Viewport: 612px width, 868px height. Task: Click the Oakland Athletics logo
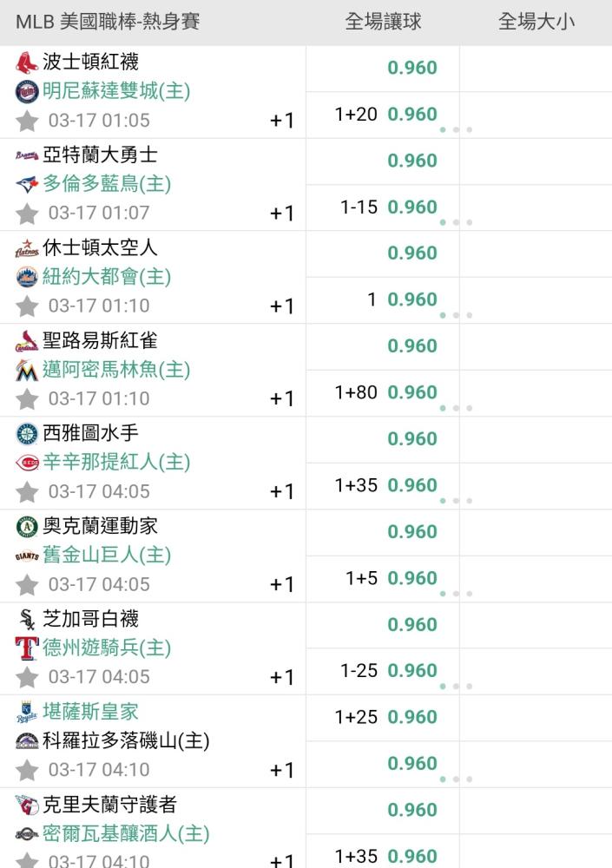[27, 527]
